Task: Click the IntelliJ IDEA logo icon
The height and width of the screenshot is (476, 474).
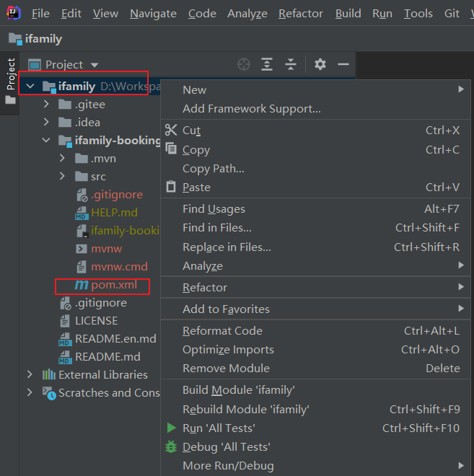Action: coord(14,13)
